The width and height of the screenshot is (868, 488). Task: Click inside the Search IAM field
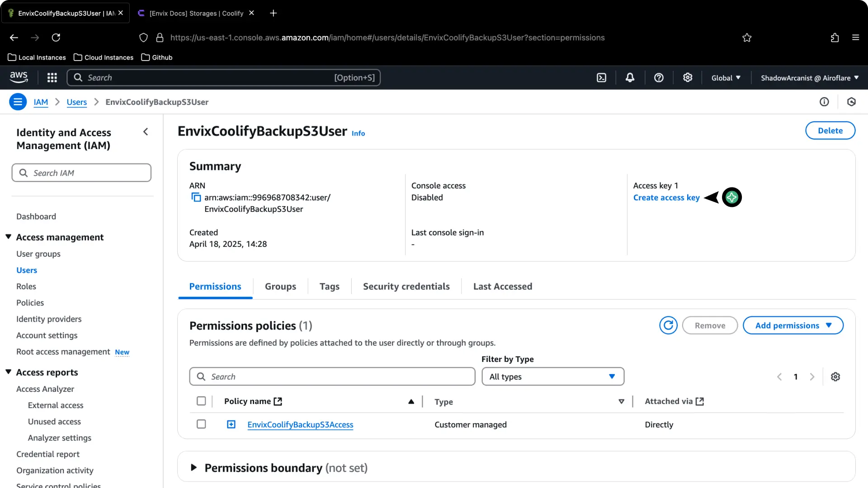pos(81,173)
